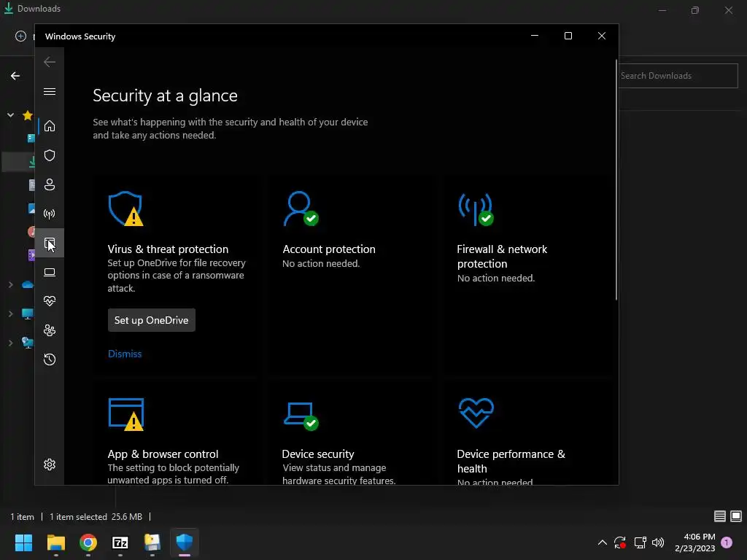Open the Windows Start menu
This screenshot has height=560, width=747.
pos(23,542)
